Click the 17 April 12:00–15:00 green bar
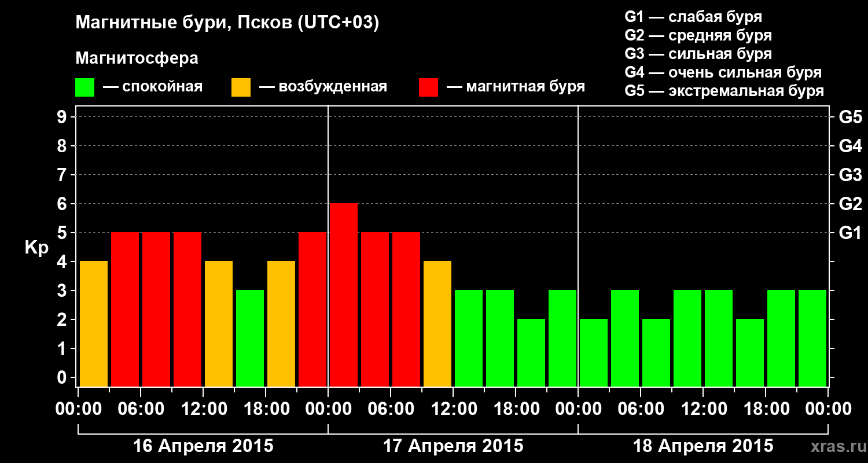Screen dimensions: 868x463 [x=469, y=338]
